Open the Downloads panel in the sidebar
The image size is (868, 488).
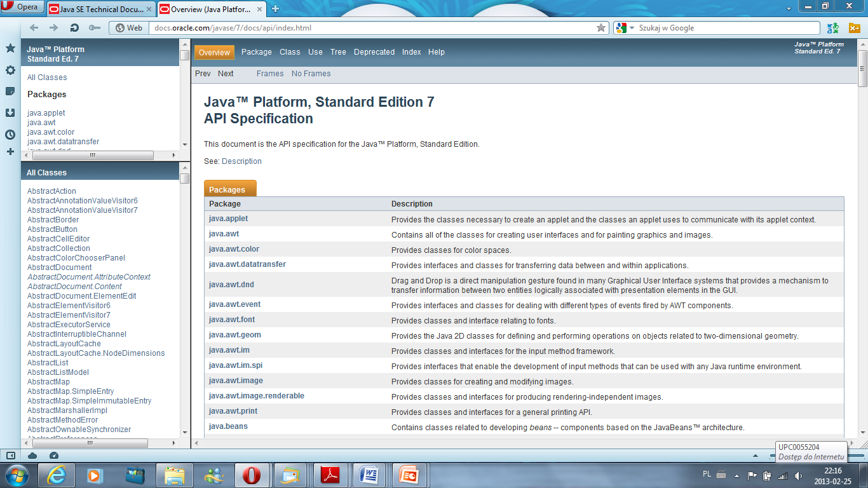coord(10,112)
